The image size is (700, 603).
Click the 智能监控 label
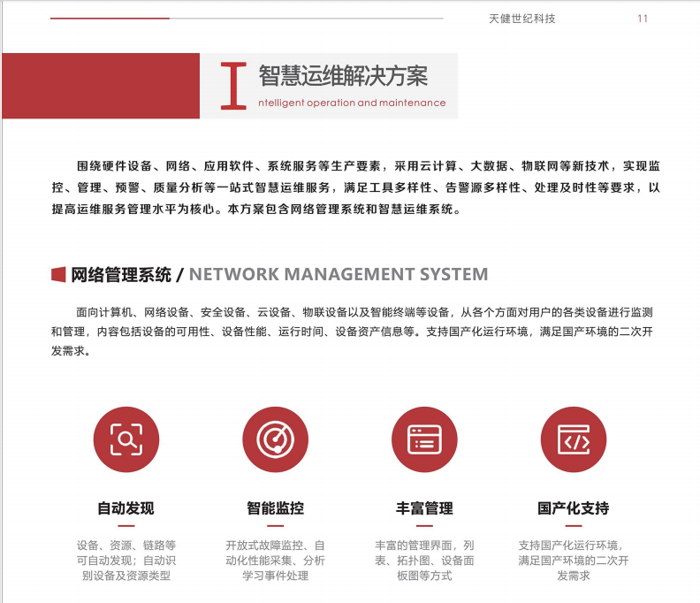276,508
